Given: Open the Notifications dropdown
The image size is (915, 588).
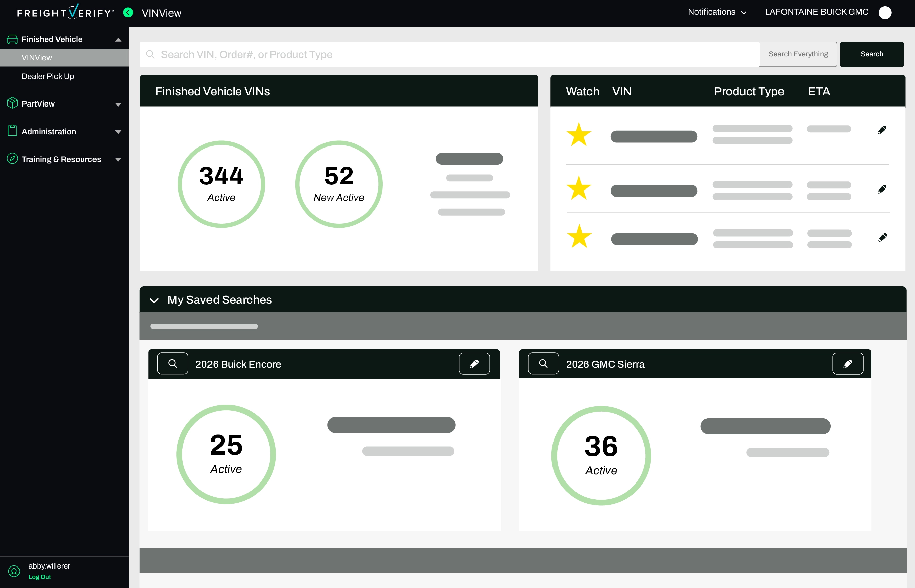Looking at the screenshot, I should 717,12.
